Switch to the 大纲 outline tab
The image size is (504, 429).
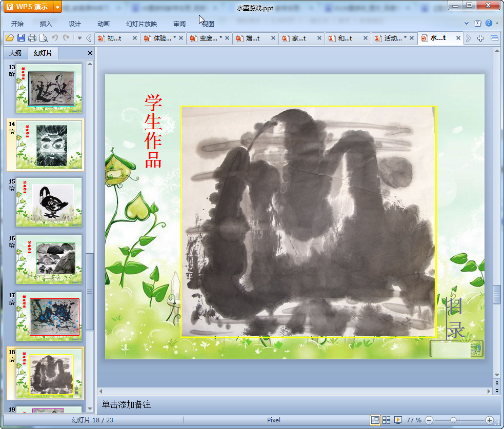point(15,53)
